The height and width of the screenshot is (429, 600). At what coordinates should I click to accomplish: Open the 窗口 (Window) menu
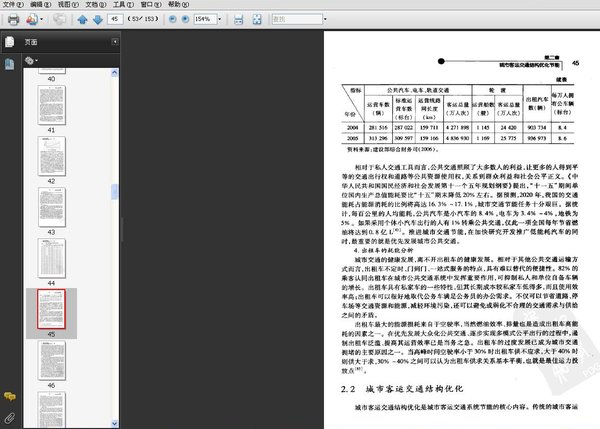click(151, 4)
